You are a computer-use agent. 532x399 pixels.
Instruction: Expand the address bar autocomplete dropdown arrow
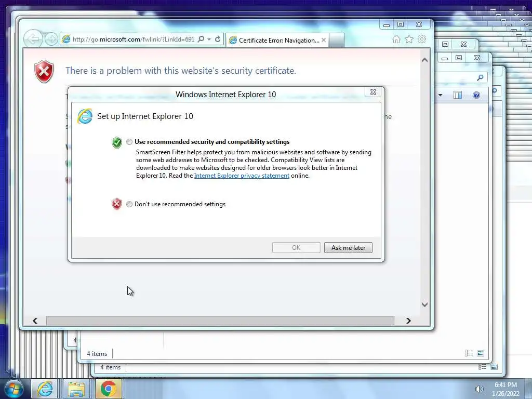(209, 39)
